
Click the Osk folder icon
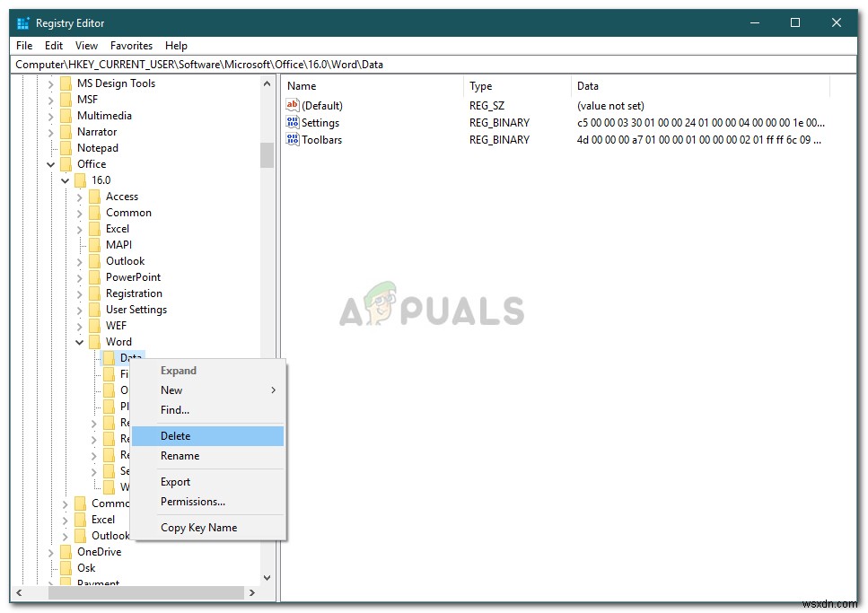(x=66, y=568)
